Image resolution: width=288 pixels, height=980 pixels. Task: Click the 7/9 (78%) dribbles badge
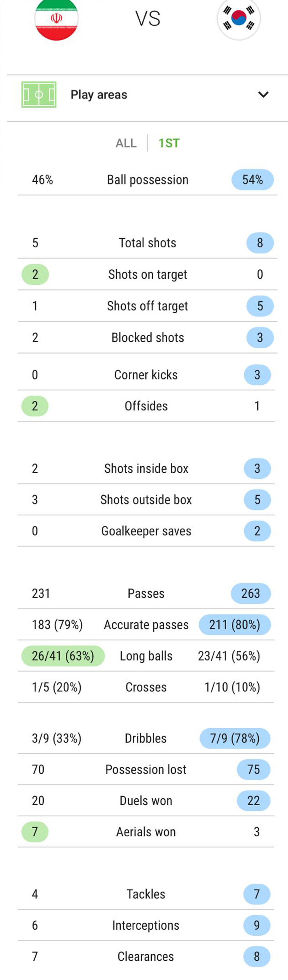pyautogui.click(x=235, y=738)
